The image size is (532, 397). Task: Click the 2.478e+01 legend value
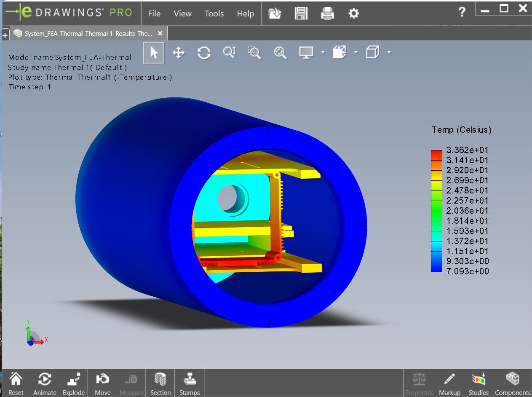[x=468, y=190]
